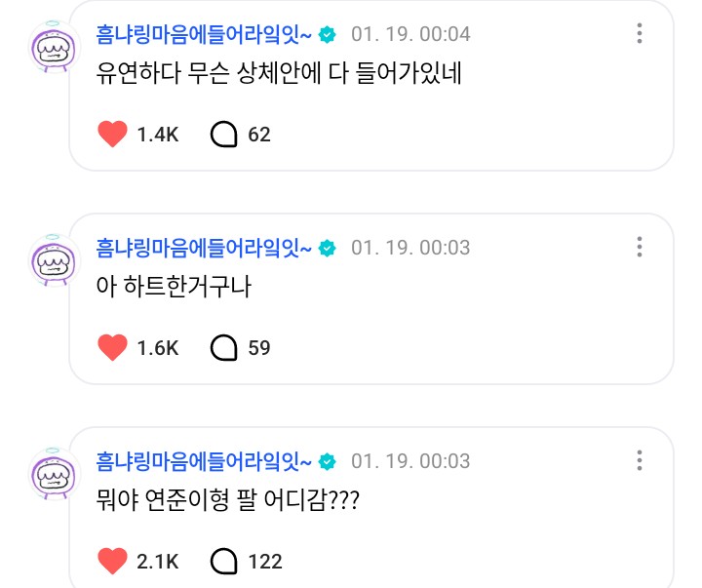
Task: Open profile avatar of the second post
Action: (x=55, y=260)
